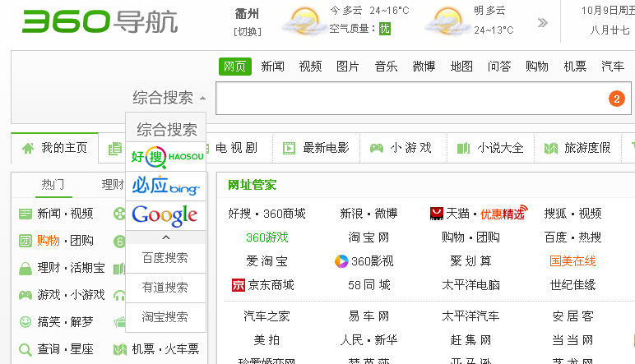Open the 安居客 link

click(x=572, y=316)
